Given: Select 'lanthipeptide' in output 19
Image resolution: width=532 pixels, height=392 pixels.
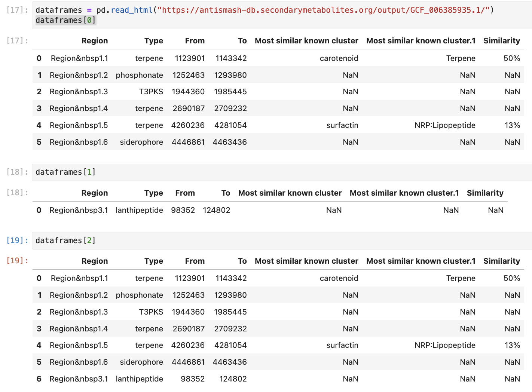Looking at the screenshot, I should click(140, 379).
